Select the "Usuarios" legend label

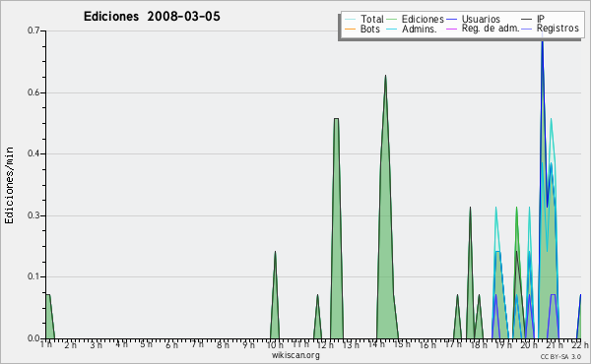[x=481, y=19]
